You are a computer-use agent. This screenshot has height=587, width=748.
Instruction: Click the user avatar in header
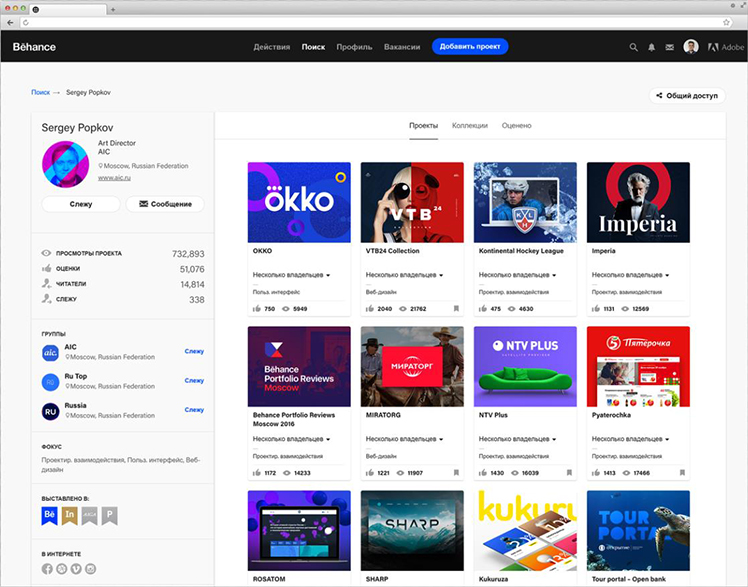click(x=691, y=47)
